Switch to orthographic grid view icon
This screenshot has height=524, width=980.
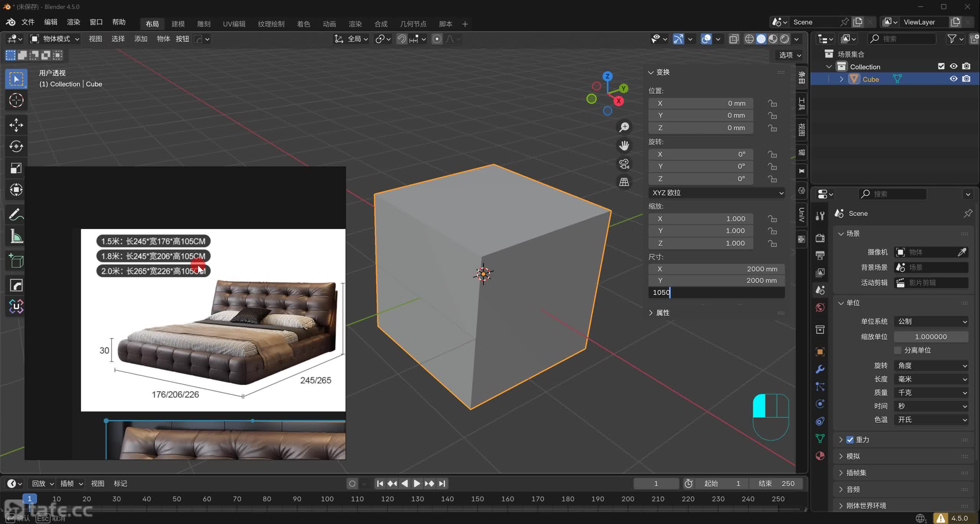[x=624, y=182]
